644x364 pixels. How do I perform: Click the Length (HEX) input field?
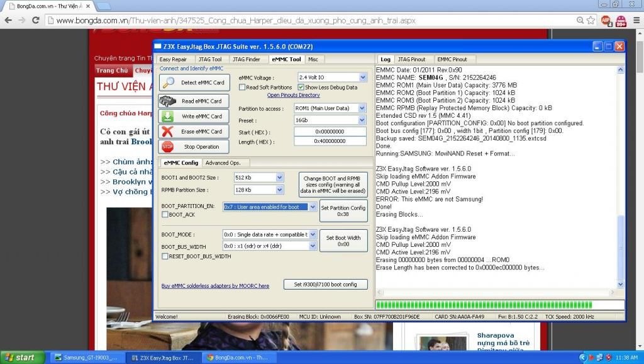pyautogui.click(x=330, y=141)
